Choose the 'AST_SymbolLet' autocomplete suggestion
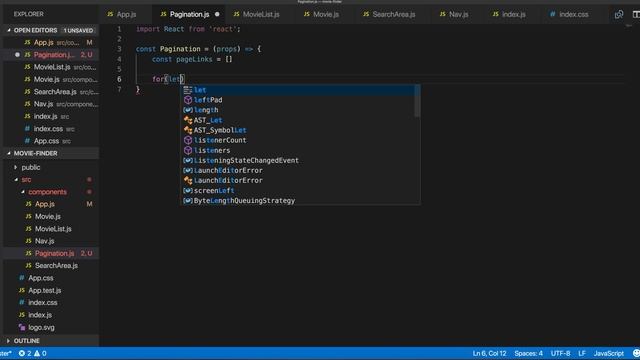 pyautogui.click(x=298, y=130)
